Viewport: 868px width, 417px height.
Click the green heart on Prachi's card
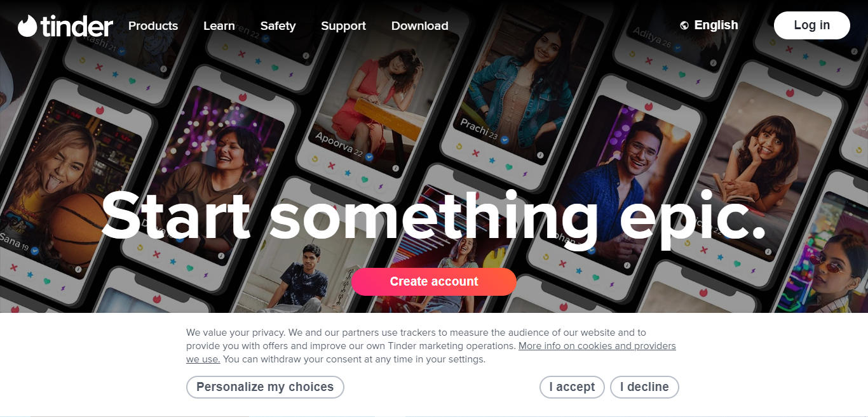(508, 167)
